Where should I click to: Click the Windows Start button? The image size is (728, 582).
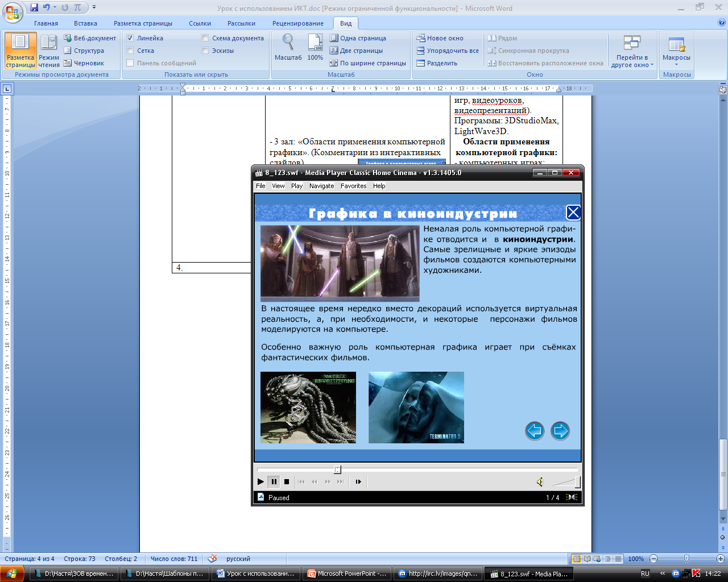point(12,573)
